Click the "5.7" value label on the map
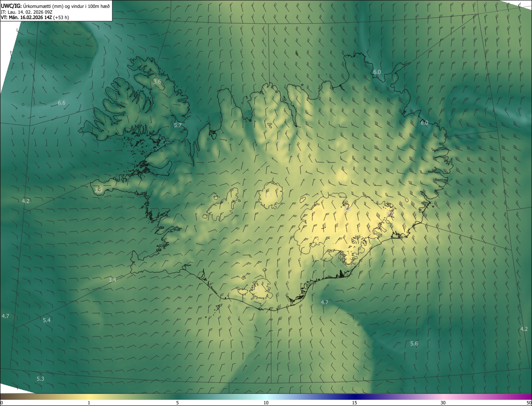Viewport: 532px width, 406px height. point(178,125)
